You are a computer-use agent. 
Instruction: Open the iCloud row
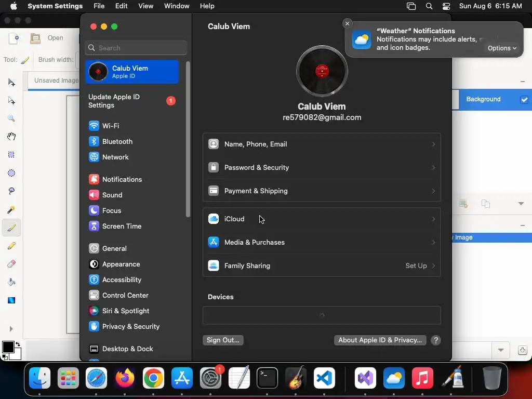click(x=322, y=219)
